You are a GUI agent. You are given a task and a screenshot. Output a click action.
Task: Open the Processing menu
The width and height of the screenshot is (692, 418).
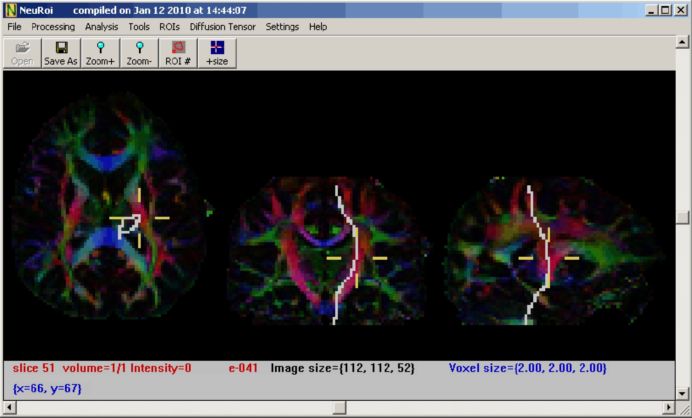click(53, 26)
